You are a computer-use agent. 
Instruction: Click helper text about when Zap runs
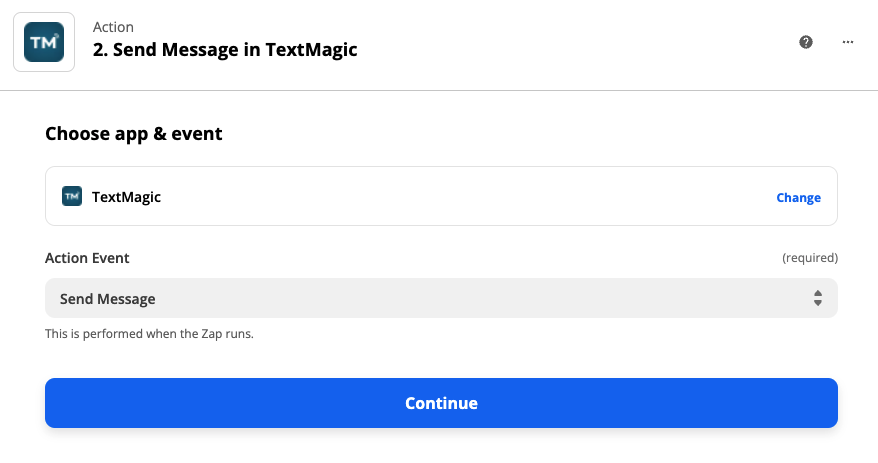point(149,333)
